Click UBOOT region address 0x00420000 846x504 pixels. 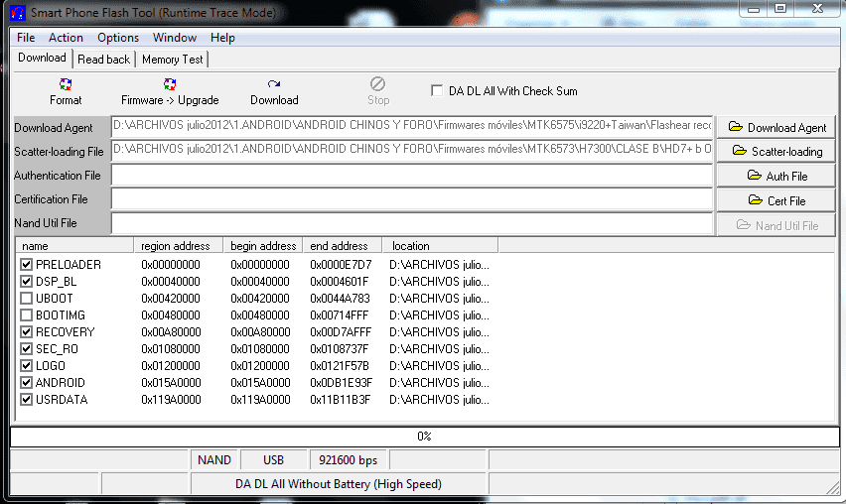click(171, 298)
